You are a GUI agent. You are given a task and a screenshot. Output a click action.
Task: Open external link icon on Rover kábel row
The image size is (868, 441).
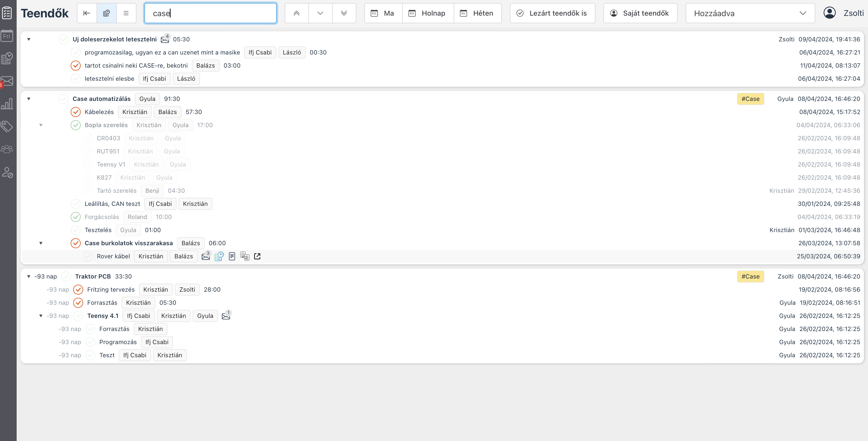pos(257,257)
